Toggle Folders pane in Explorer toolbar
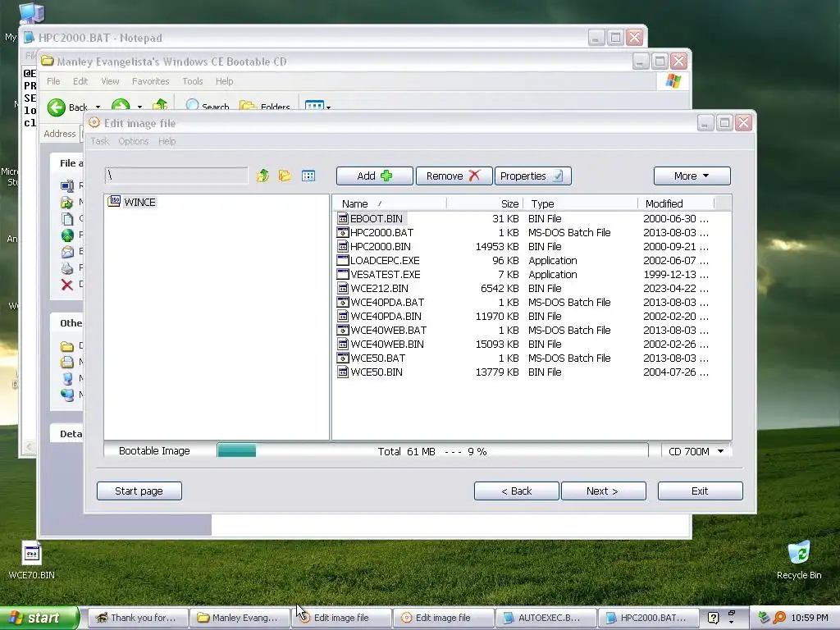The height and width of the screenshot is (630, 840). click(265, 107)
